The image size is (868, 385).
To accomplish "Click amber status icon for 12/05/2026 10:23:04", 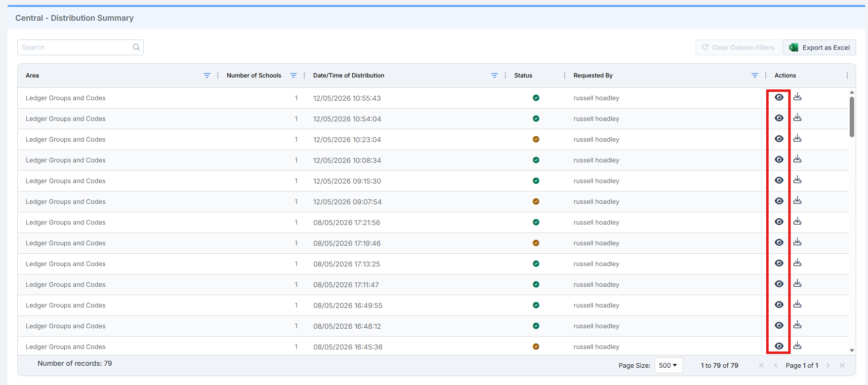I will coord(536,139).
